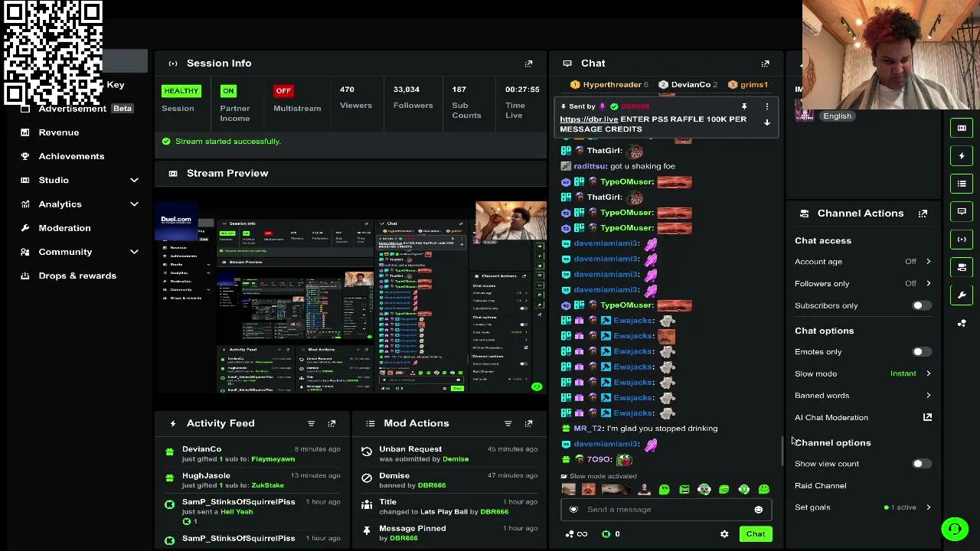Toggle Emotes only chat
Viewport: 980px width, 551px height.
click(921, 352)
